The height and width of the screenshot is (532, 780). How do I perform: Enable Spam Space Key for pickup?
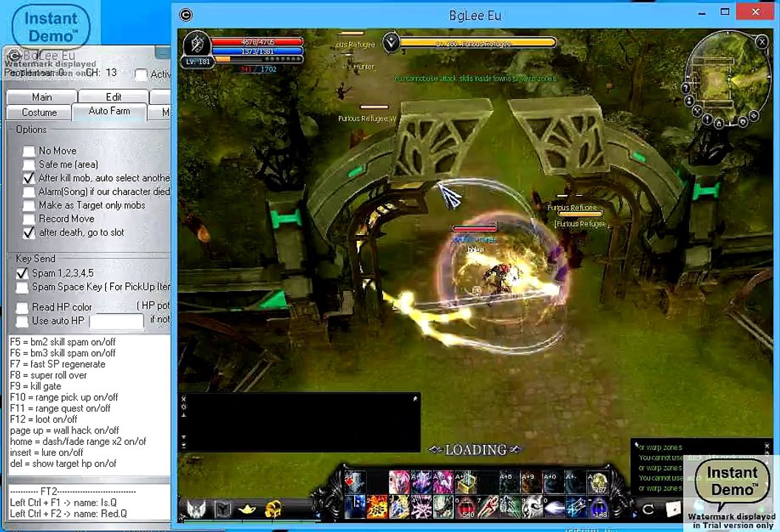(x=22, y=287)
